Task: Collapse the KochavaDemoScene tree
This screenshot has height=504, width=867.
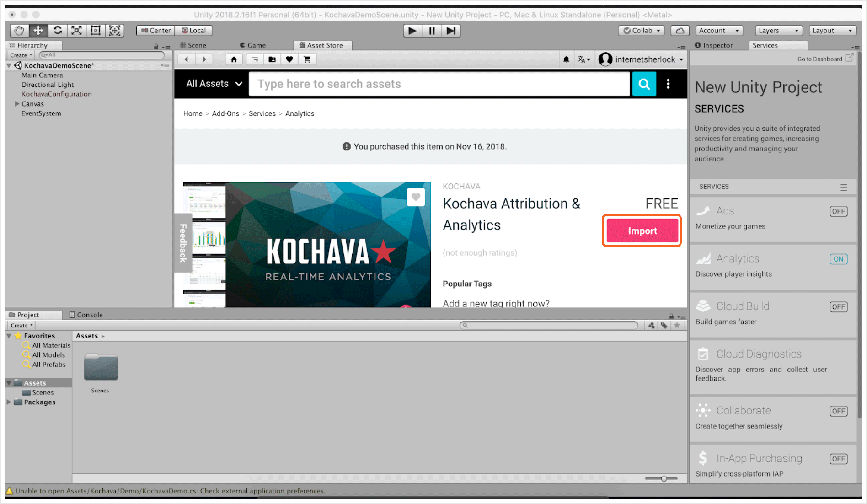Action: (9, 66)
